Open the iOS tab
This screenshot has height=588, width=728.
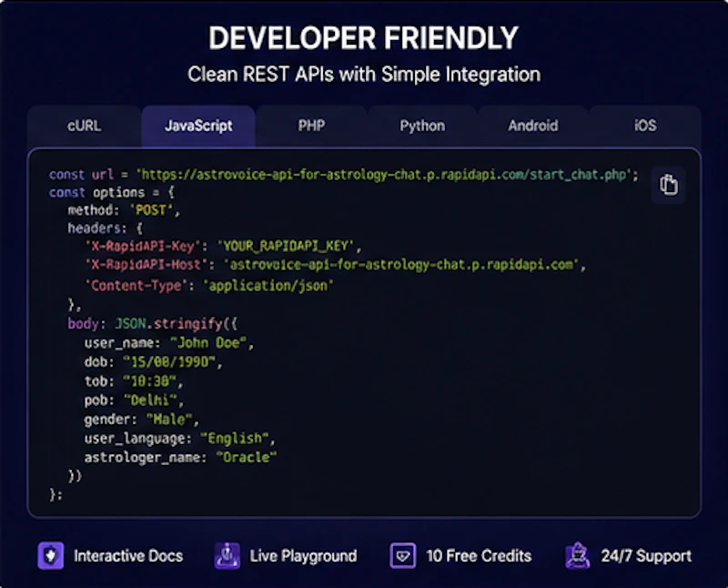point(645,126)
